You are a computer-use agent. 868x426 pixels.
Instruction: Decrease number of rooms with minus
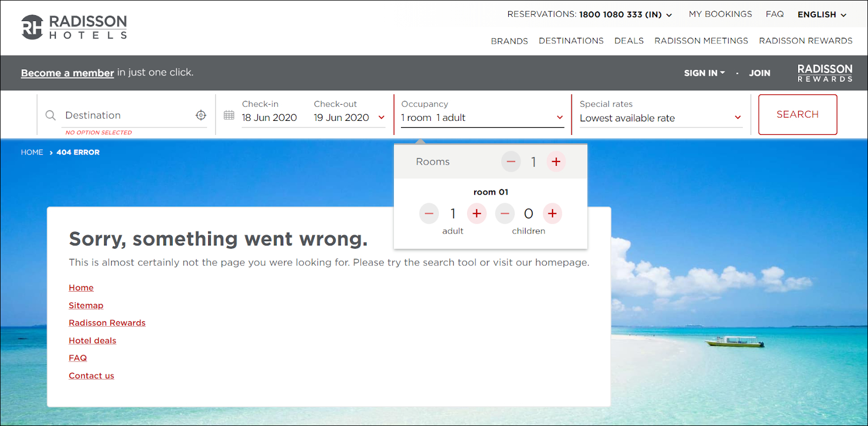click(510, 162)
